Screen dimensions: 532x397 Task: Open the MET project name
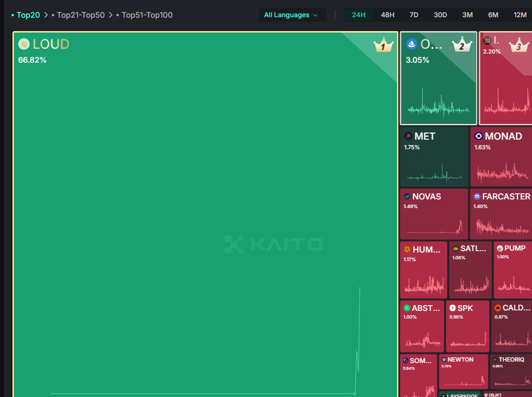pyautogui.click(x=424, y=136)
